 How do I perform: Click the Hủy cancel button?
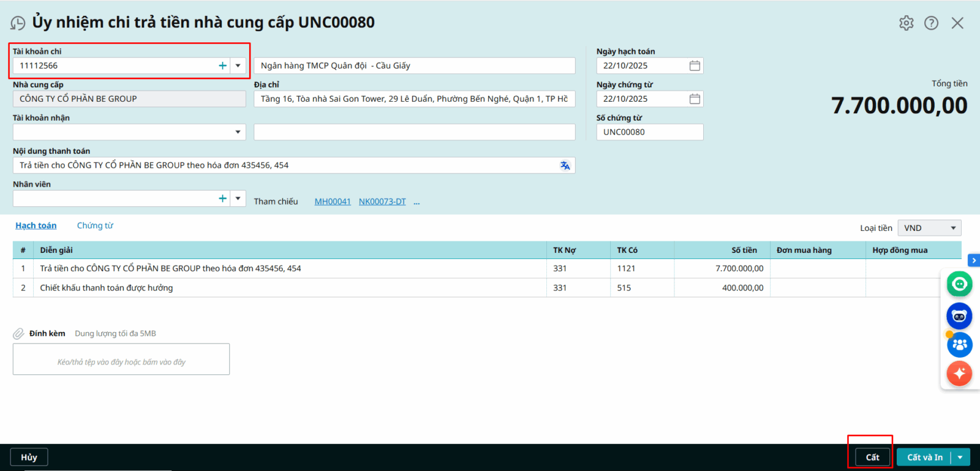coord(29,458)
